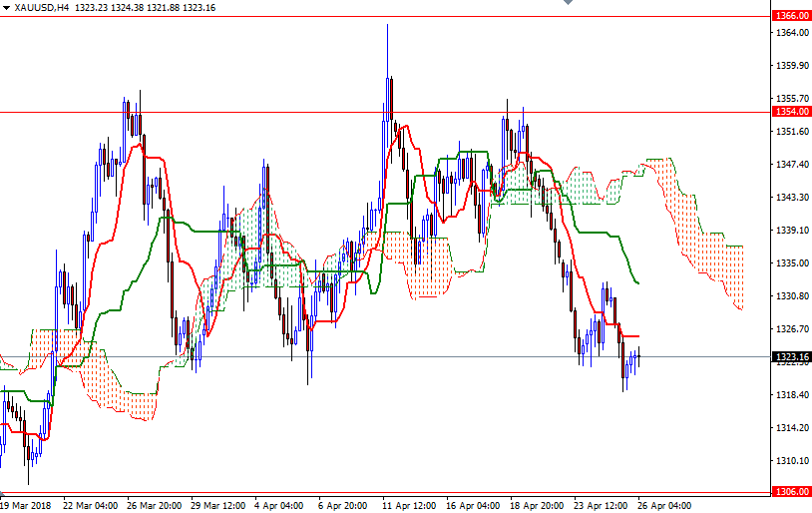Click the gray chart shift marker triangle
This screenshot has width=812, height=513.
[x=568, y=4]
